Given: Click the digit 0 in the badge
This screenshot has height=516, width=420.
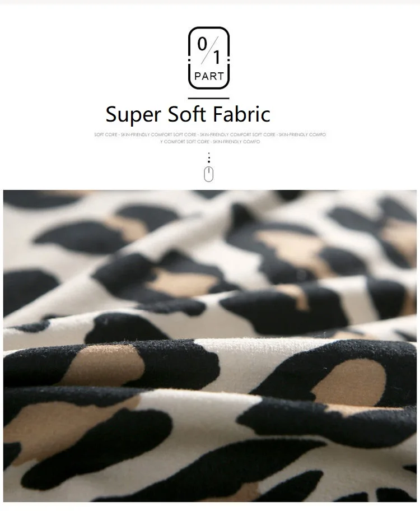Looking at the screenshot, I should [202, 44].
